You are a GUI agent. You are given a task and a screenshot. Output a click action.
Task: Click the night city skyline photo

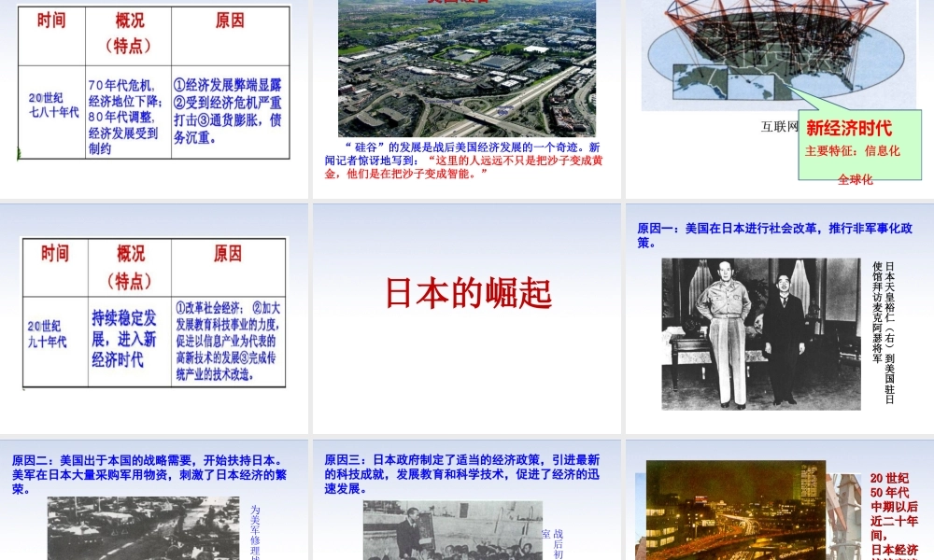[x=735, y=511]
